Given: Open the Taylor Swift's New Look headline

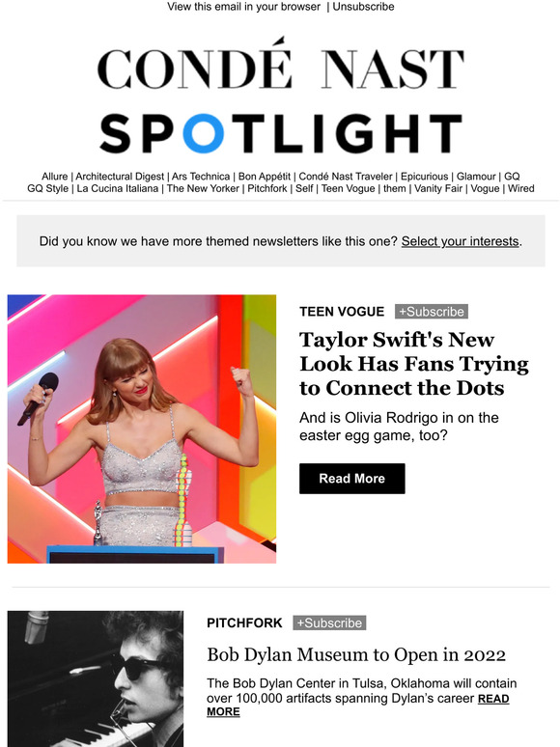Looking at the screenshot, I should pyautogui.click(x=413, y=364).
